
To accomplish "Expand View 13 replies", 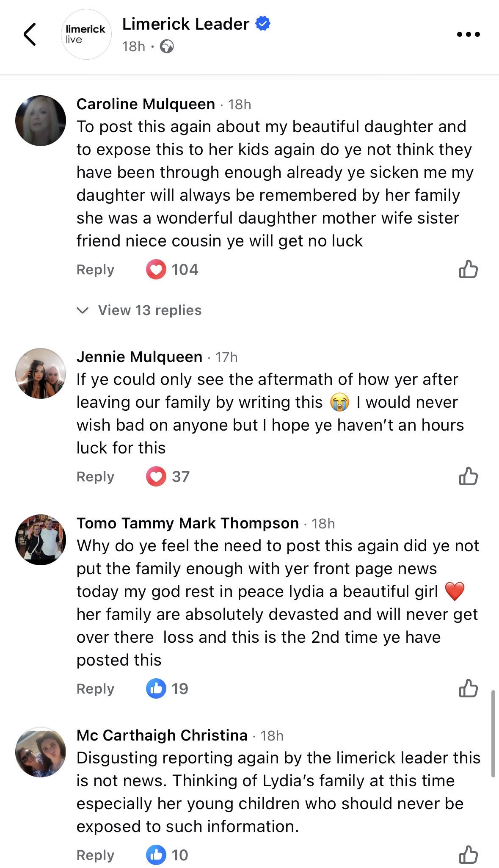I will point(149,310).
